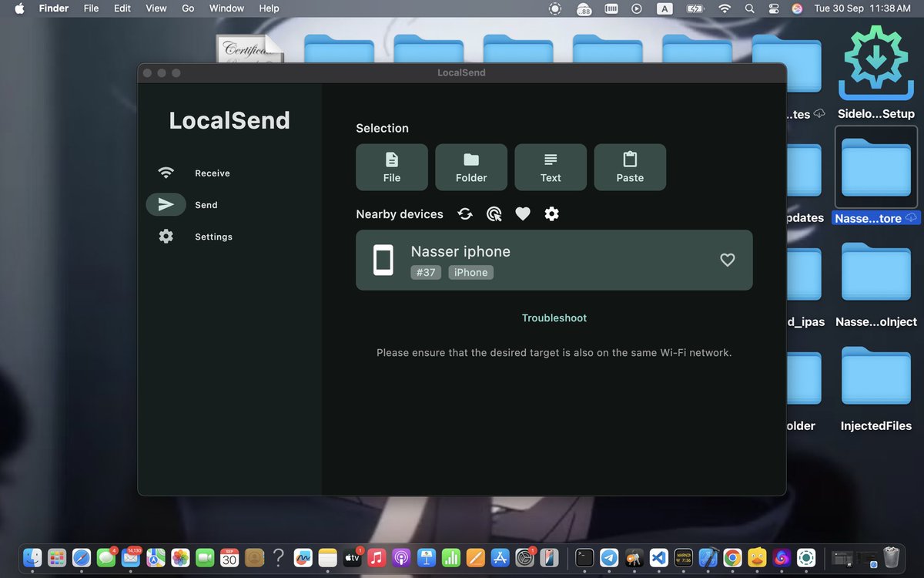Open the File menu in menu bar
Image resolution: width=924 pixels, height=578 pixels.
(x=91, y=8)
